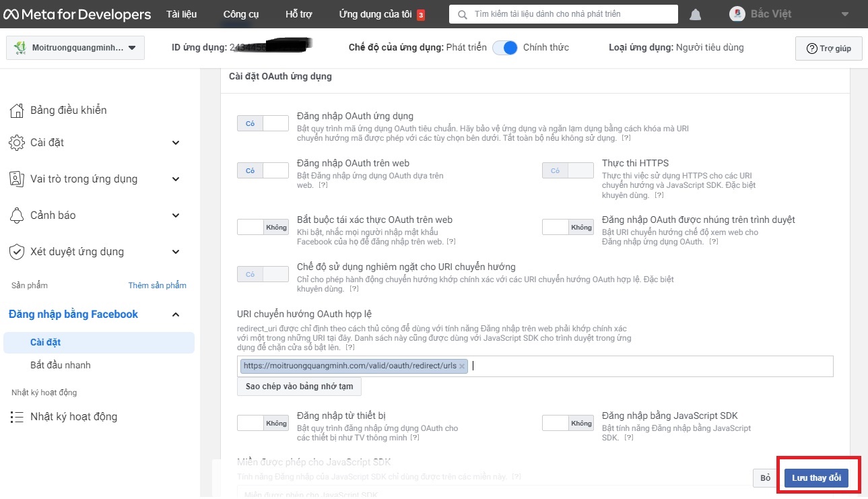This screenshot has height=499, width=868.
Task: Open Bảng điều khiển in sidebar
Action: coord(68,110)
